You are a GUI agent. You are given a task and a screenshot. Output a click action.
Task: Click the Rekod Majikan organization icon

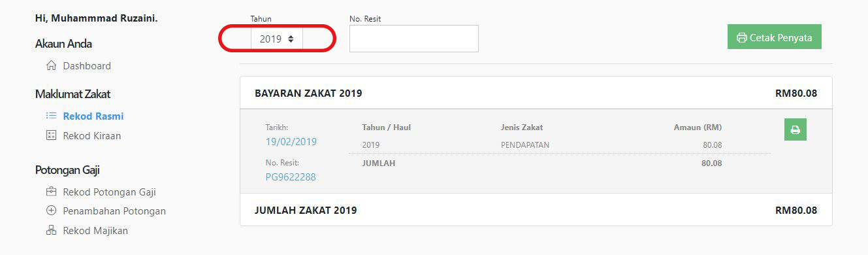tap(51, 230)
